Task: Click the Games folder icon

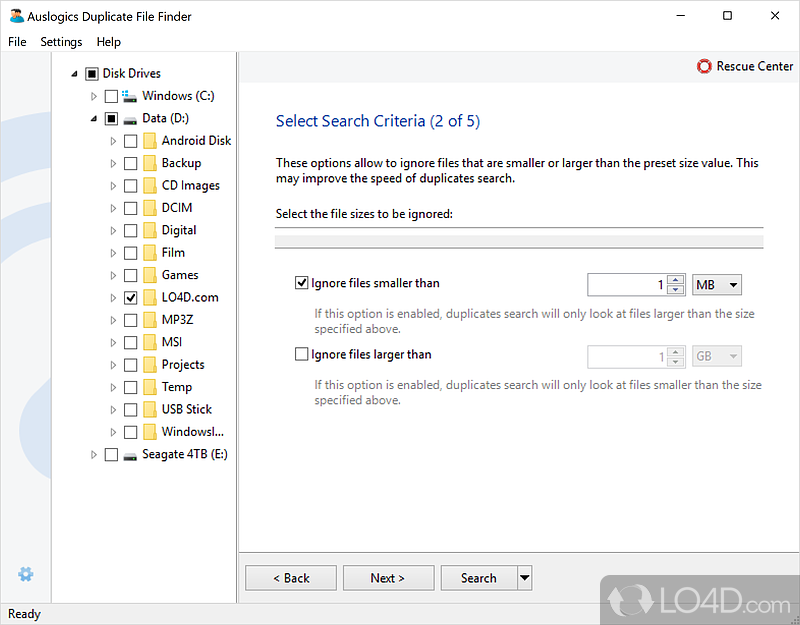Action: pos(149,275)
